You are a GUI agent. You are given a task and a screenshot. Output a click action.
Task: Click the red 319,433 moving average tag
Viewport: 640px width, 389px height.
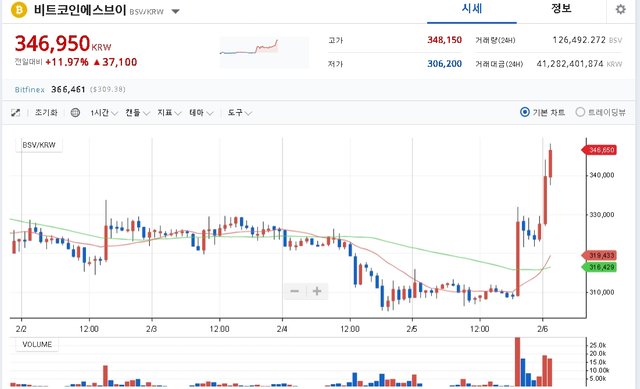(x=599, y=256)
